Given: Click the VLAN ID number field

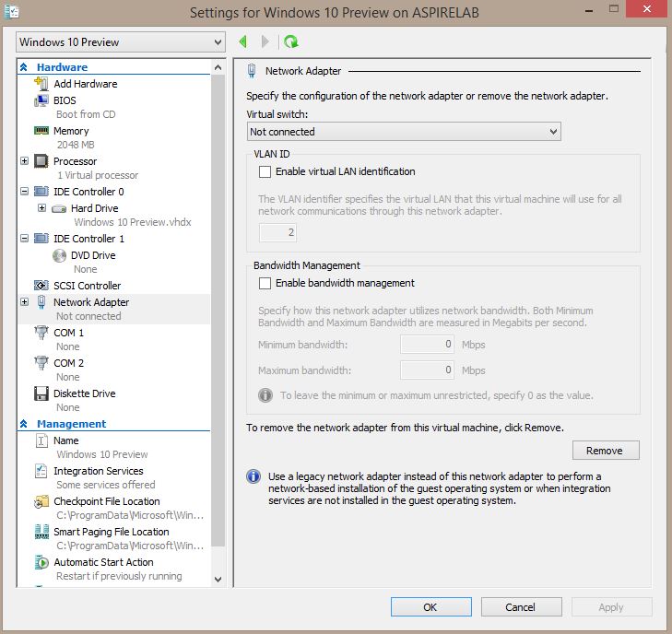Looking at the screenshot, I should pos(277,232).
